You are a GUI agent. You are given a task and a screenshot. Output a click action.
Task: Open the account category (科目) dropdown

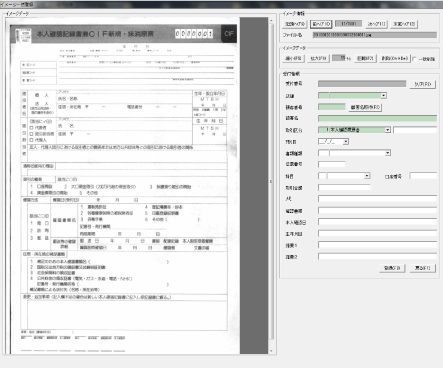coord(367,176)
